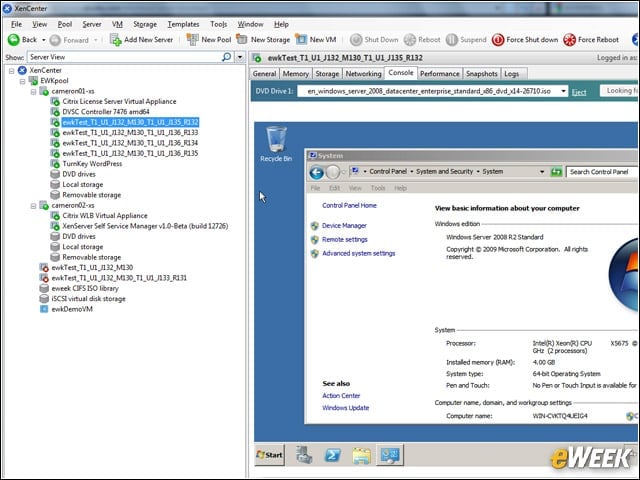640x480 pixels.
Task: Click the Suspend toolbar icon
Action: tap(452, 40)
